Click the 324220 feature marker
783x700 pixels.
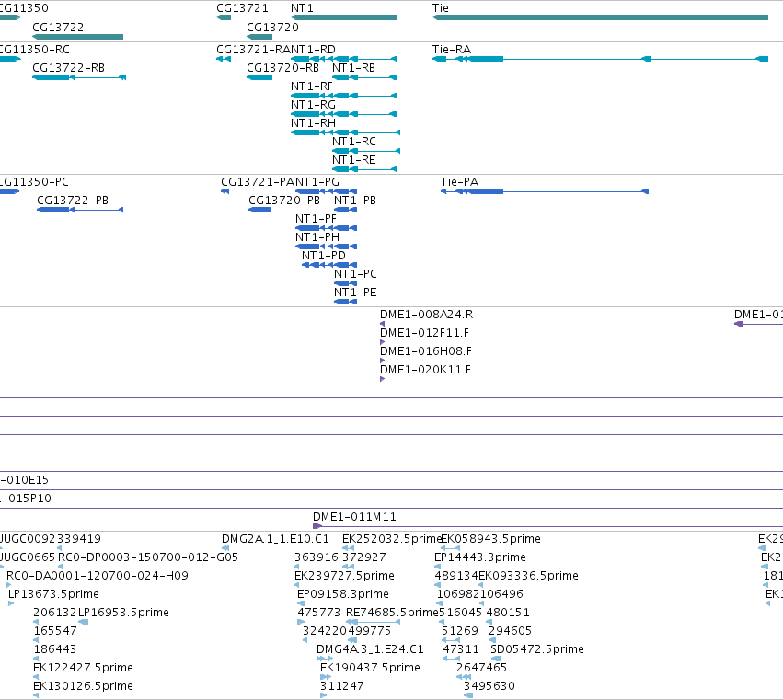[305, 640]
